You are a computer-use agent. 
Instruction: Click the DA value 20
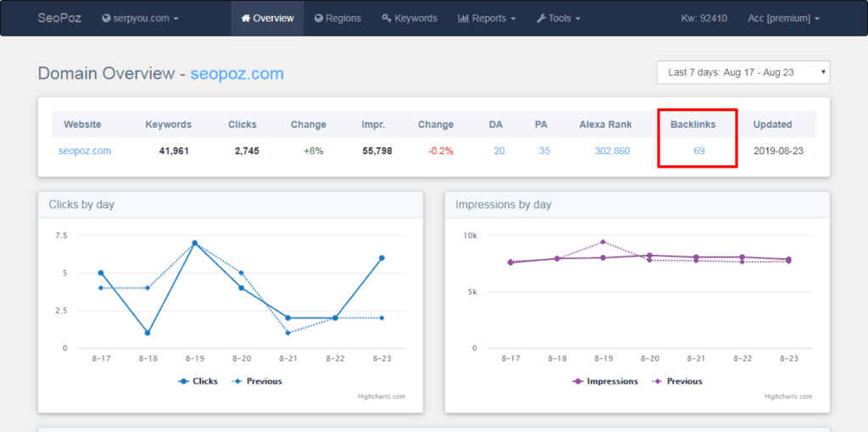(x=499, y=151)
